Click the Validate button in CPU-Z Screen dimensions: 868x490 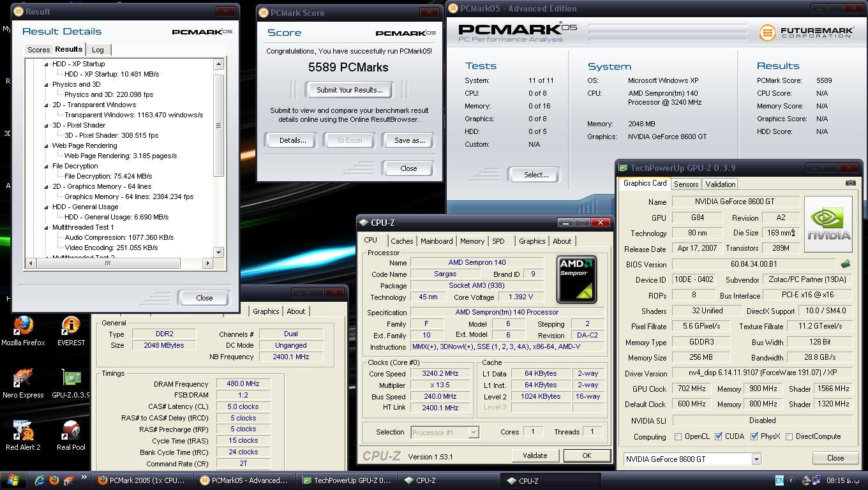tap(535, 456)
